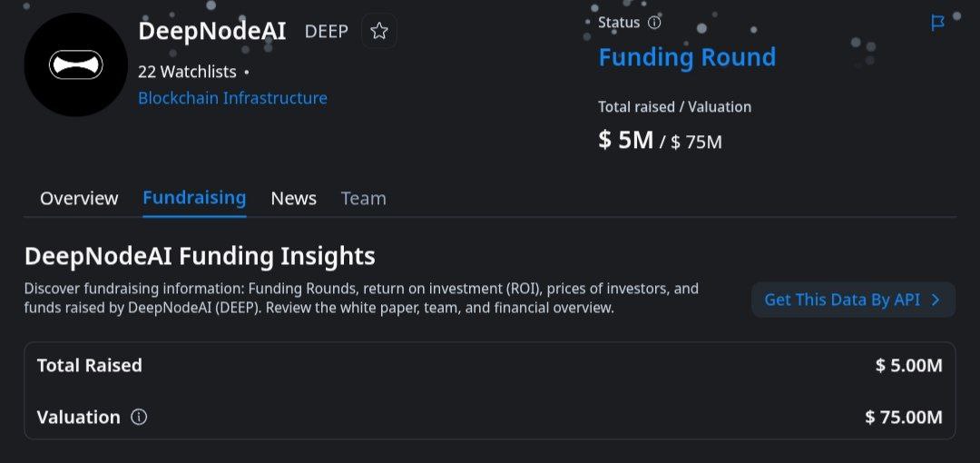Click the arrow on Get This Data By API
The height and width of the screenshot is (463, 980).
(x=936, y=300)
